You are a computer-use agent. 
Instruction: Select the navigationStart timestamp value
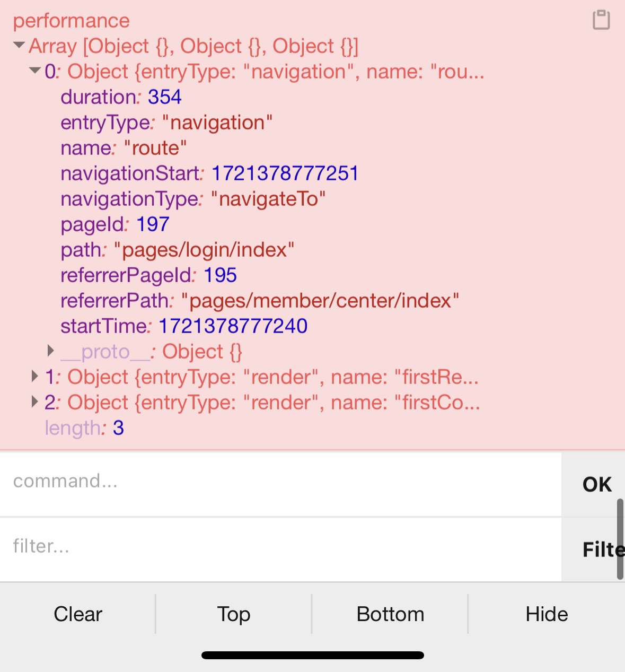tap(285, 173)
